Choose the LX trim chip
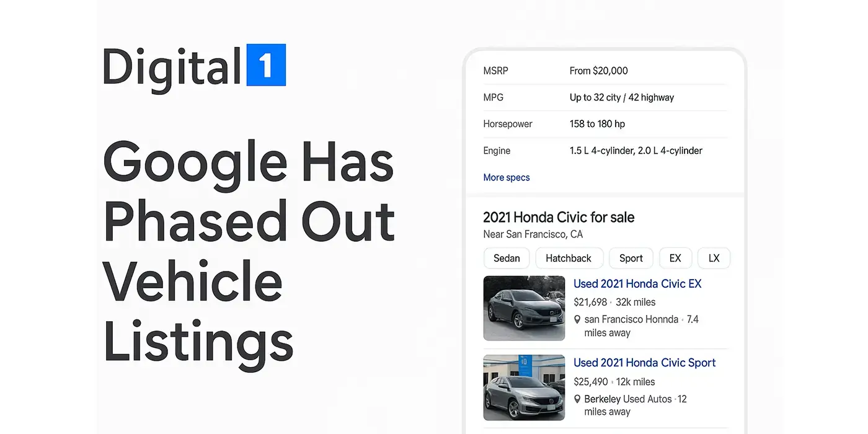Screen dimensions: 868x434 coord(714,259)
